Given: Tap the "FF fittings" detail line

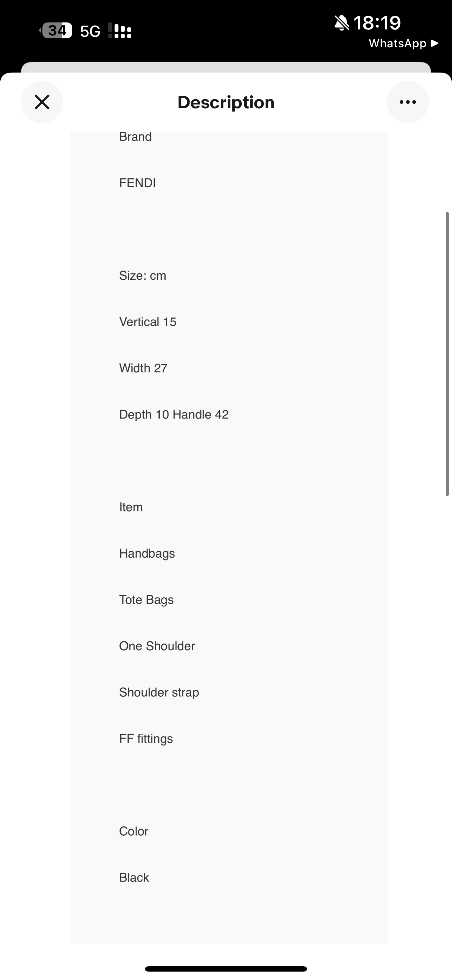Looking at the screenshot, I should point(146,739).
